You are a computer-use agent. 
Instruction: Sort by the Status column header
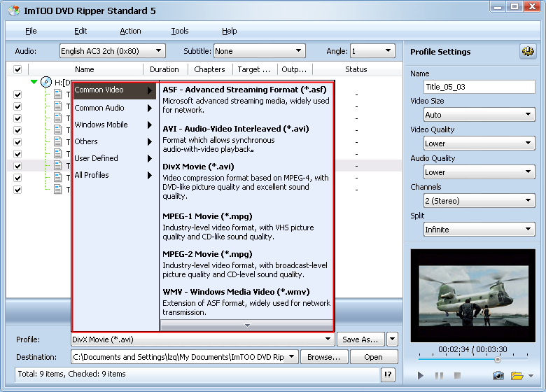click(356, 69)
